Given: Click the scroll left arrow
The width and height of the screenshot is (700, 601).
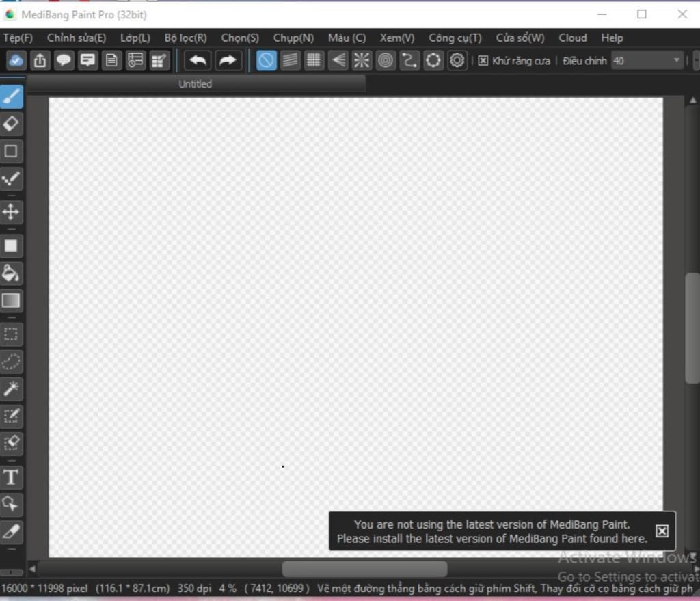Looking at the screenshot, I should click(x=32, y=569).
